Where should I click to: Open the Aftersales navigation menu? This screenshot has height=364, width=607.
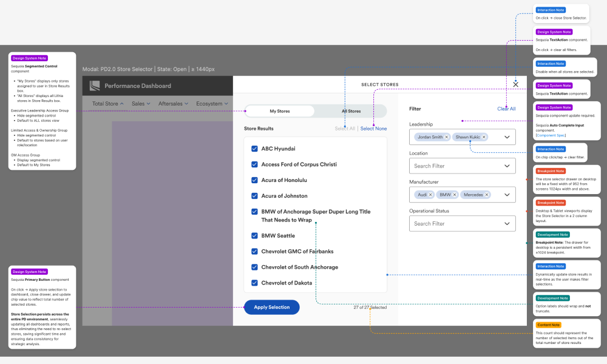pos(173,104)
